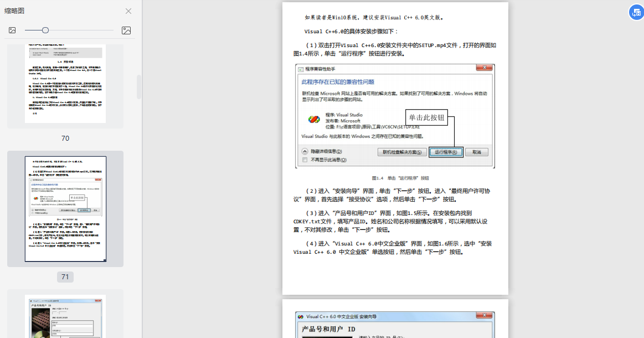Click the blue floating assistant icon
Viewport: 644px width, 338px height.
(x=636, y=12)
